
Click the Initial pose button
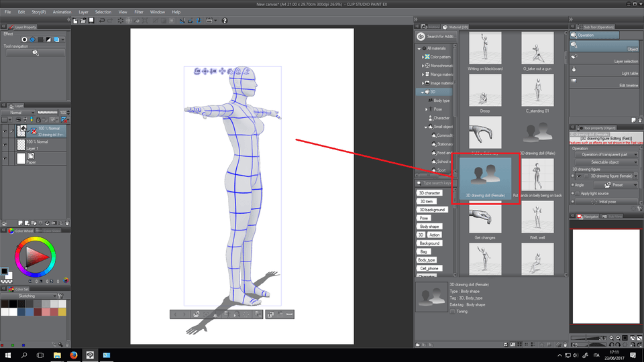[x=605, y=201]
